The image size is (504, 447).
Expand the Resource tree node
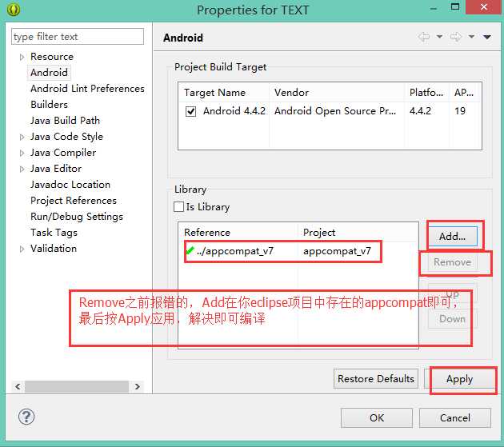coord(22,58)
